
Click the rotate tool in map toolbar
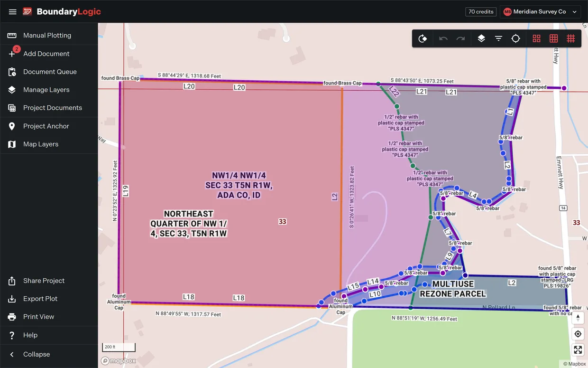pyautogui.click(x=423, y=38)
